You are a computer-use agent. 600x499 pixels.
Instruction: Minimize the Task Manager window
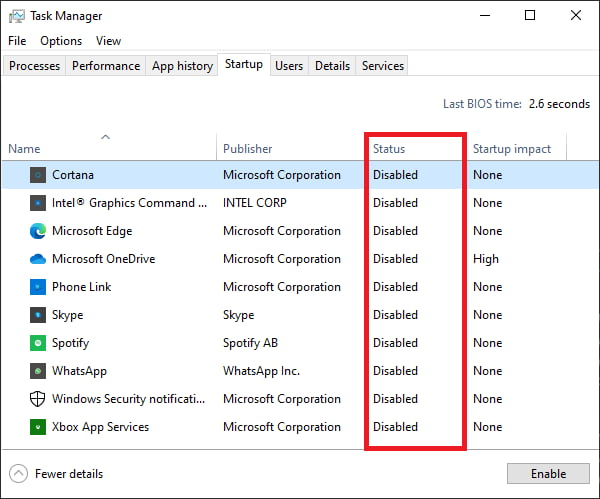click(x=485, y=16)
